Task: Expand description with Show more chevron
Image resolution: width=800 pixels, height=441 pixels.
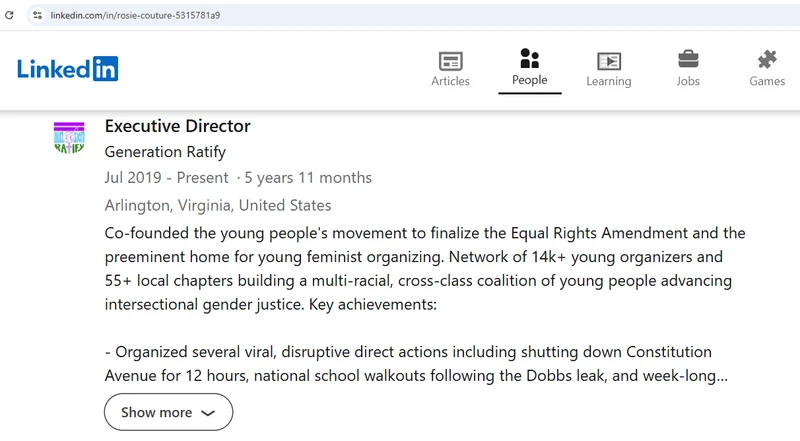Action: (208, 413)
